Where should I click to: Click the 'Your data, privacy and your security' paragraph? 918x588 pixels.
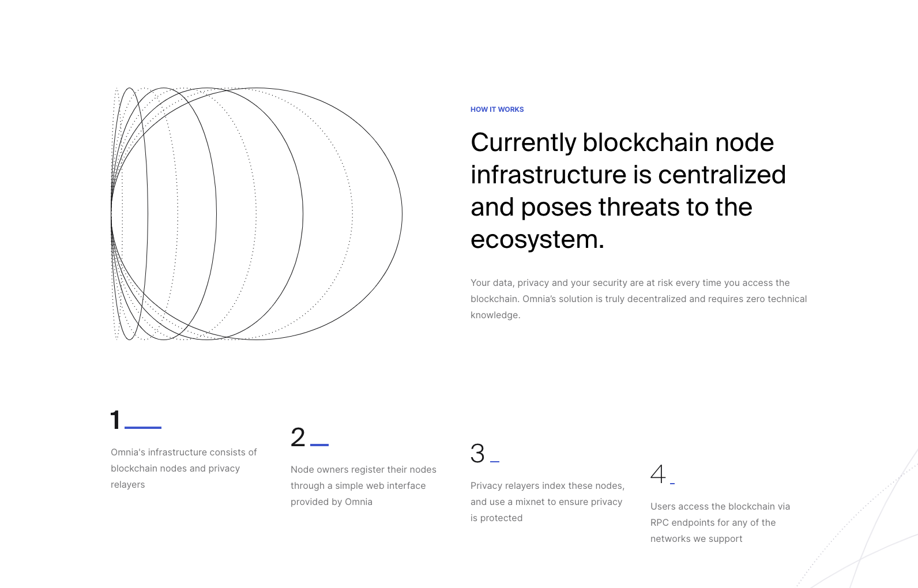tap(638, 299)
